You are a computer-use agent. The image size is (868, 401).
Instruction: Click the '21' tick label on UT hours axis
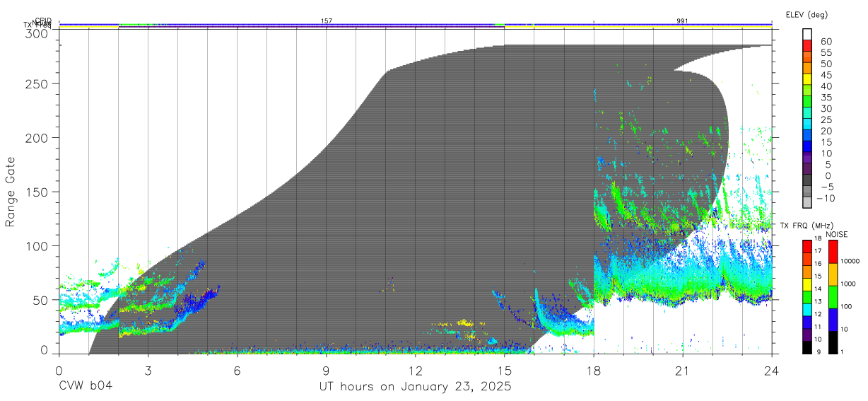point(683,371)
